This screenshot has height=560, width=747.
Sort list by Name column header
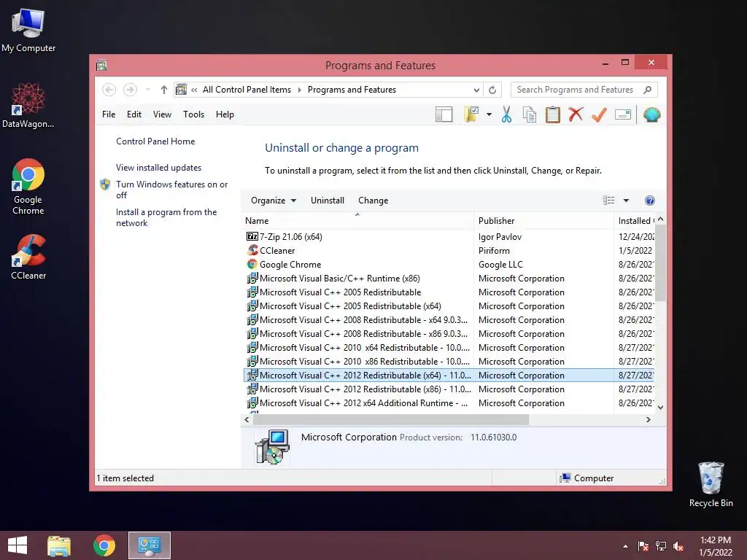358,221
